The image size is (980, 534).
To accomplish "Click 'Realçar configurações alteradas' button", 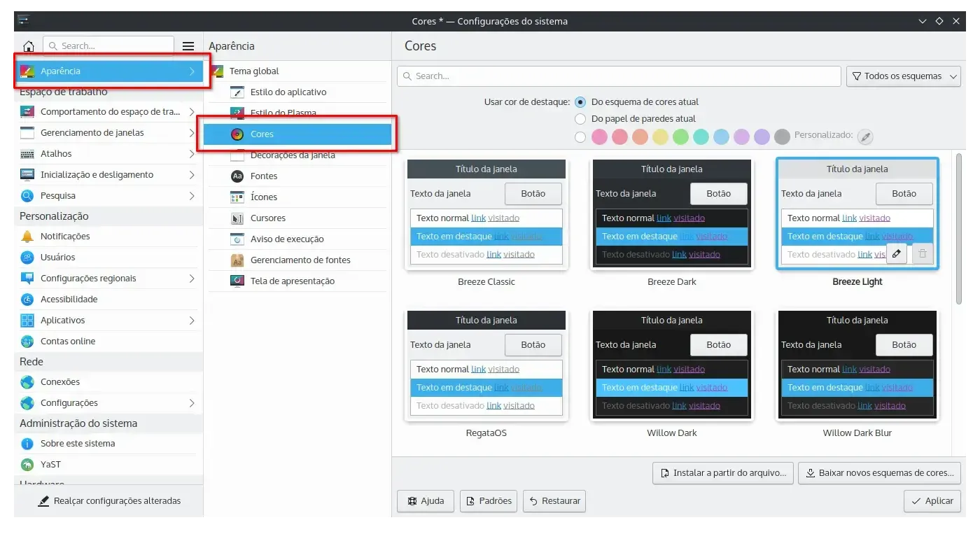I will click(108, 501).
